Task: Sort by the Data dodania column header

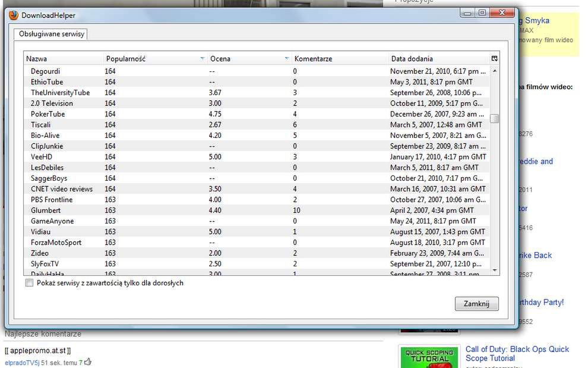Action: [439, 59]
